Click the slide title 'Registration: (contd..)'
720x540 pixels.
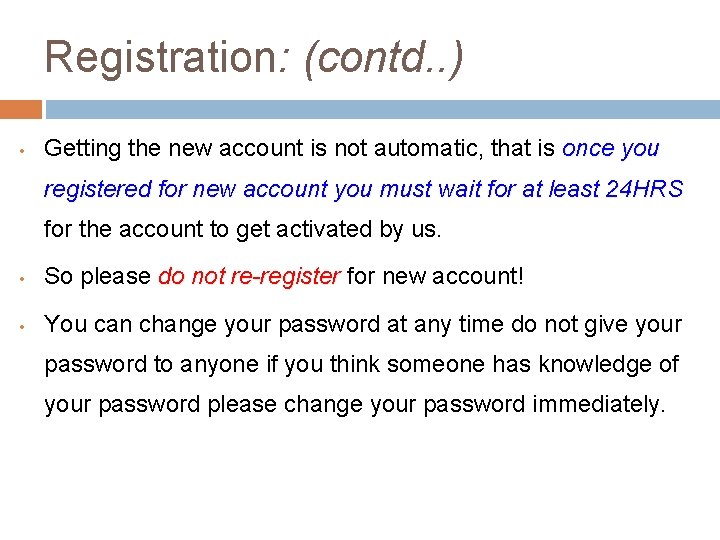254,58
